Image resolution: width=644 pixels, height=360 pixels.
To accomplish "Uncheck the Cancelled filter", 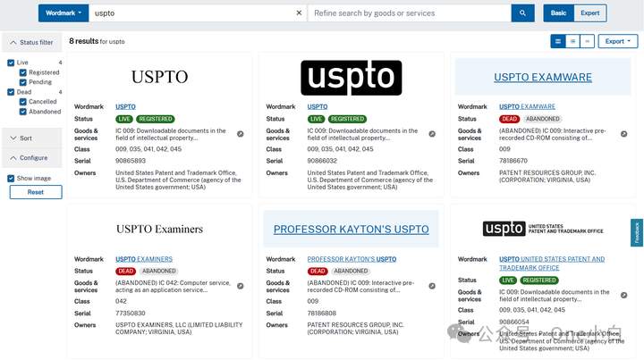I will [23, 102].
